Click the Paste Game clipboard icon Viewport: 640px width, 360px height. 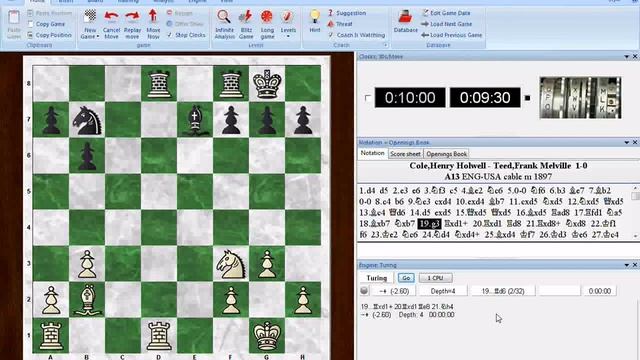point(14,18)
